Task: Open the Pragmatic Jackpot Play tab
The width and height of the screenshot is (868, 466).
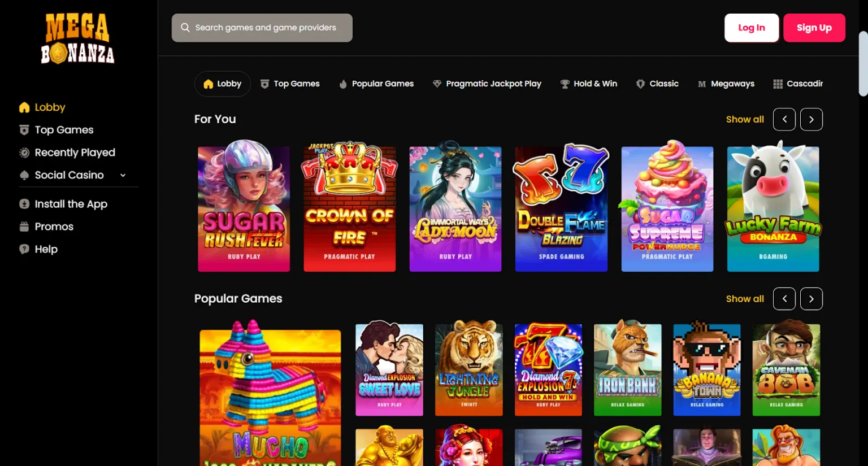Action: tap(487, 84)
